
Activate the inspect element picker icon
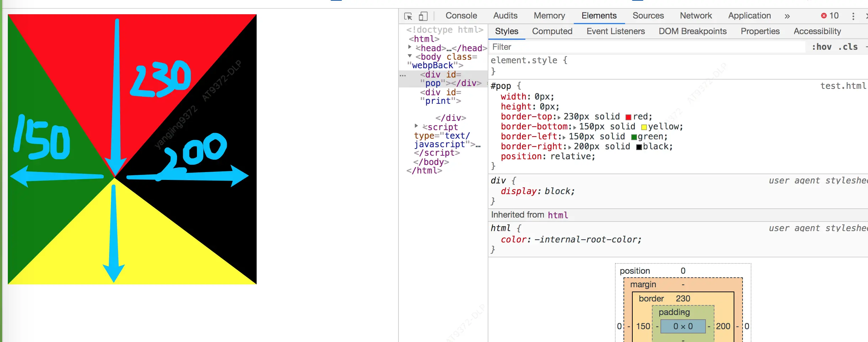tap(408, 16)
